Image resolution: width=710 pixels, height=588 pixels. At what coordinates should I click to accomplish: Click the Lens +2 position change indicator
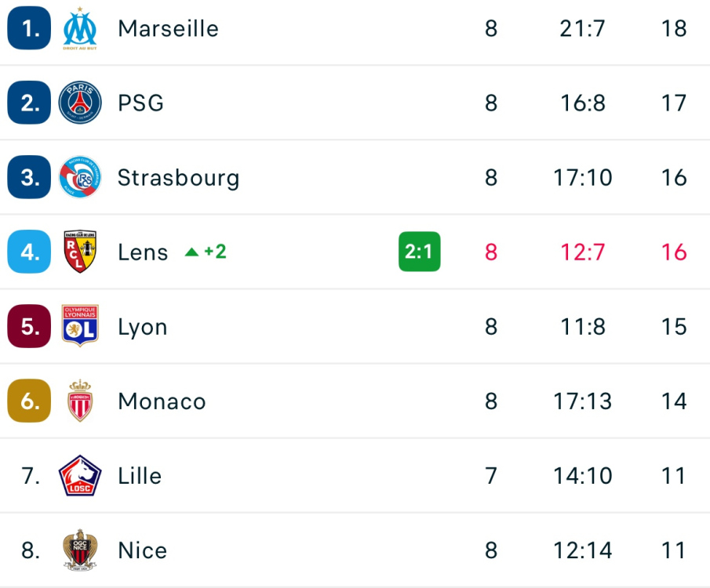206,252
